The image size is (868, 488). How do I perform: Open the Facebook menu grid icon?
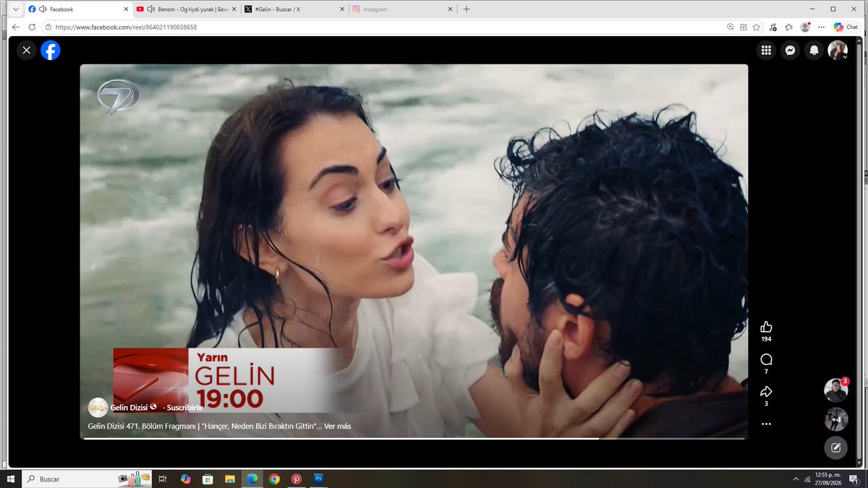pos(766,50)
